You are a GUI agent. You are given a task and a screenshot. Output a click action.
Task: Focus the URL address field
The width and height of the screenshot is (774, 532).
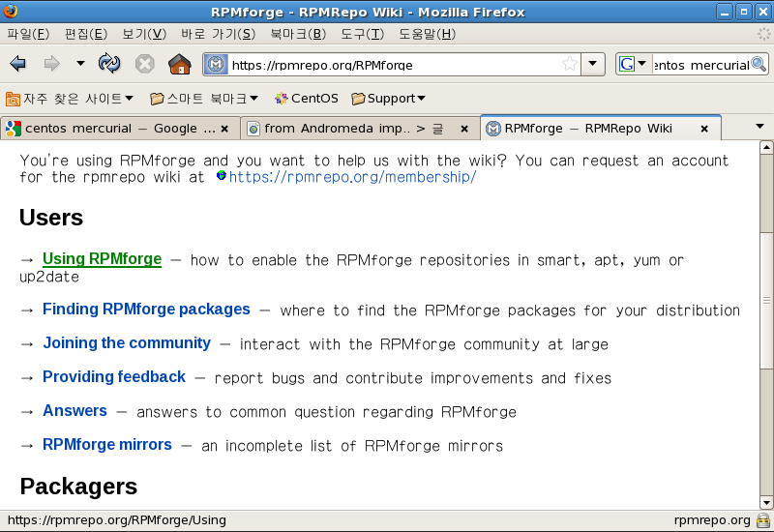tap(394, 65)
